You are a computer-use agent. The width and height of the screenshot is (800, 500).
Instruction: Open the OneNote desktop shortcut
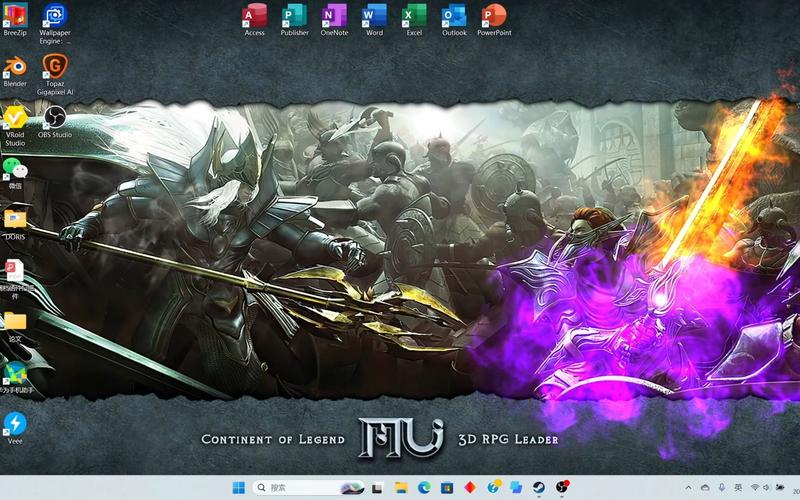click(334, 20)
